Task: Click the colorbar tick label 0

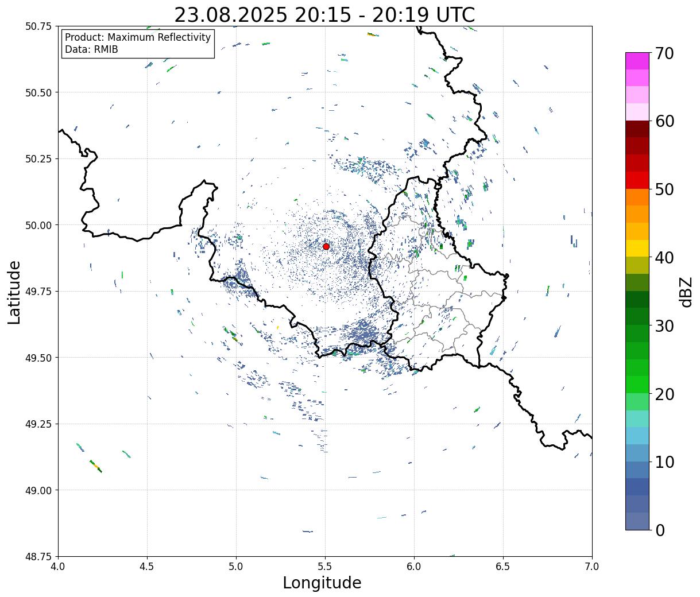Action: tap(660, 530)
